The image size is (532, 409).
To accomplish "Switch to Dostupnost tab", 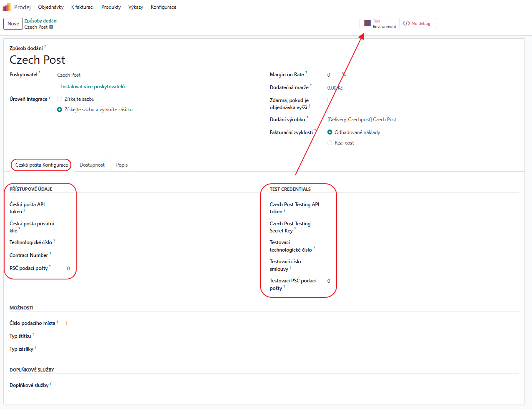I will coord(92,165).
